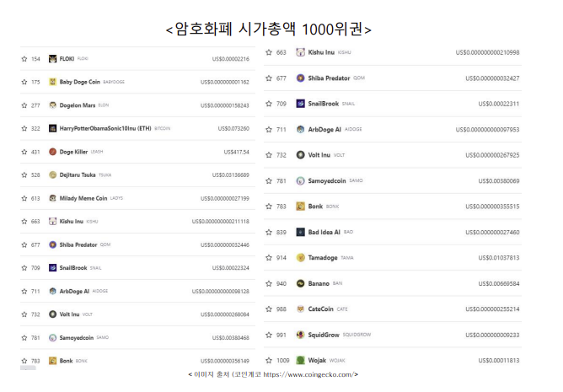Toggle the Banano favorite star
Viewport: 563px width, 392px height.
[x=269, y=283]
